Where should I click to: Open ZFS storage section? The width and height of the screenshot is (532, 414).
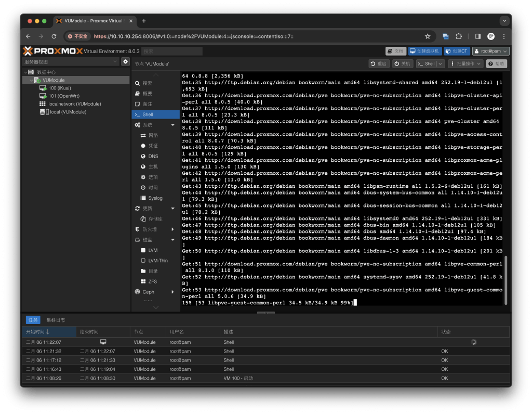(x=152, y=281)
